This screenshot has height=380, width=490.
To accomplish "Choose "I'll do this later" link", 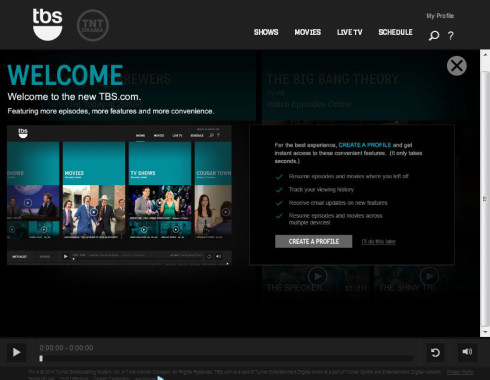I will coord(379,241).
